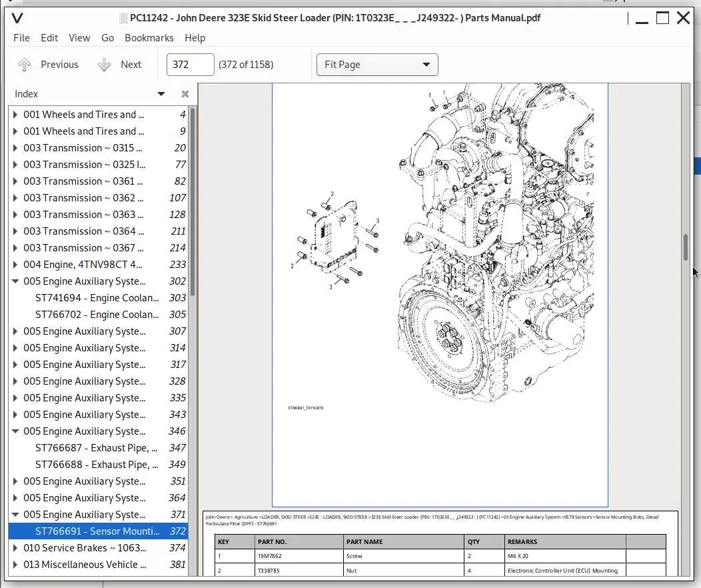Expand 003 Transmission ~ 0364 entry

click(x=15, y=231)
